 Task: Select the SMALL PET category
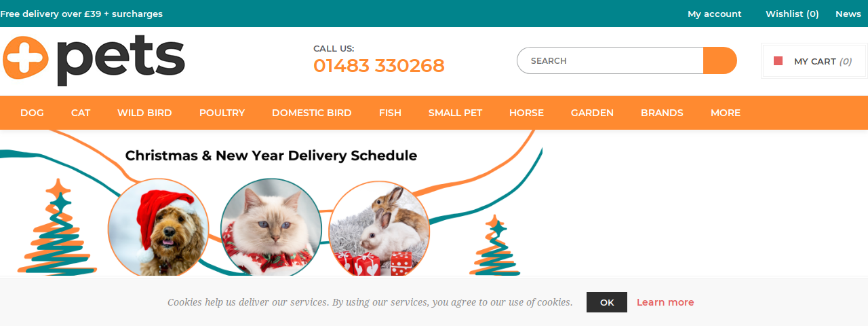(455, 113)
